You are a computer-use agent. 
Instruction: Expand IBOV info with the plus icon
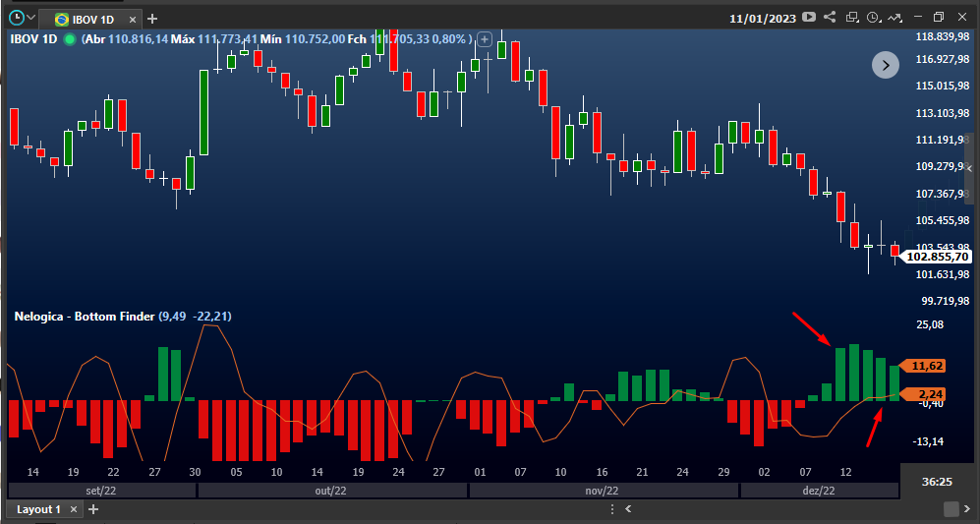484,39
